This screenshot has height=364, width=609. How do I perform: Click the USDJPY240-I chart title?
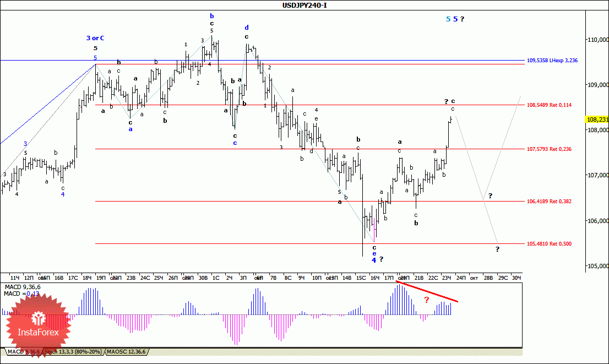[304, 5]
